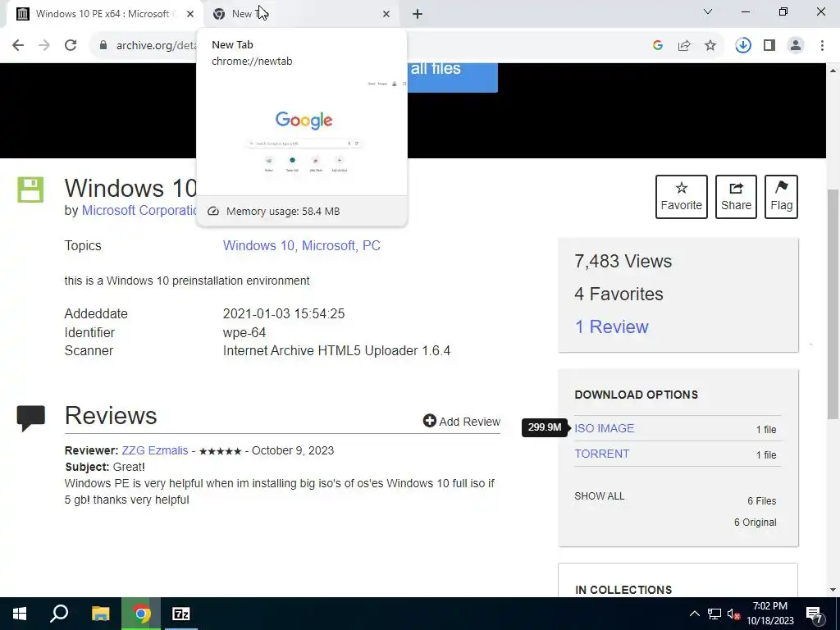Click the green floppy disk software icon
This screenshot has height=630, width=840.
tap(30, 189)
